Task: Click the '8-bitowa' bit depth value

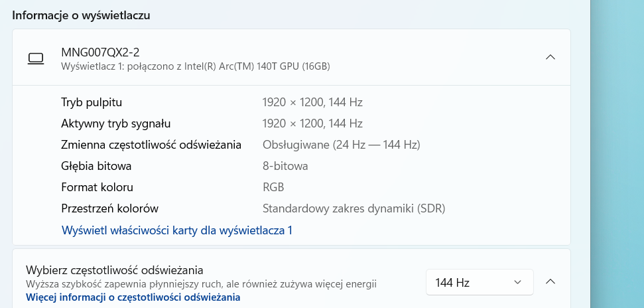Action: 285,166
